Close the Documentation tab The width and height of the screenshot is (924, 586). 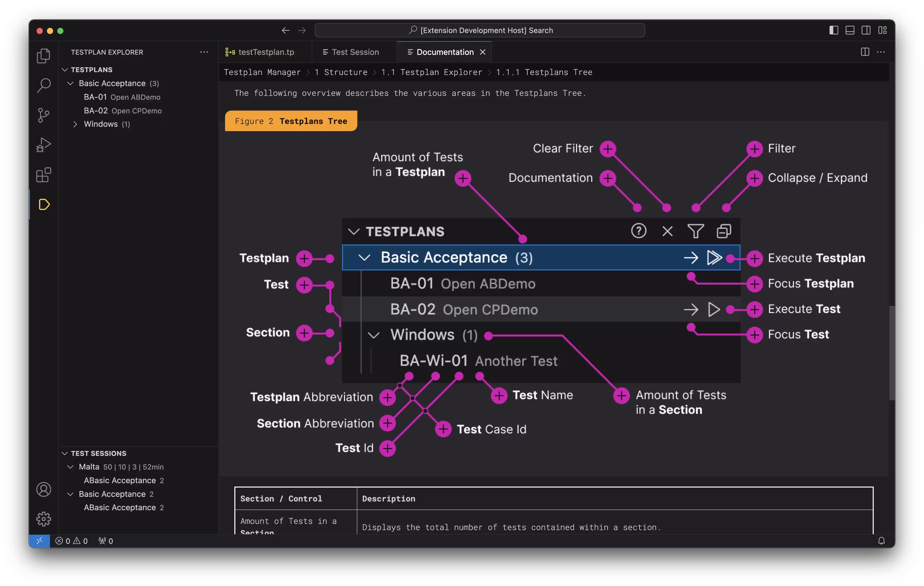(483, 52)
